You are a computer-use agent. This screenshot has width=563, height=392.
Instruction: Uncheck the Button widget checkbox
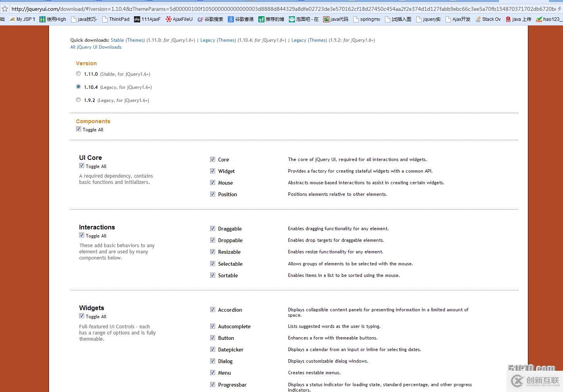(212, 338)
